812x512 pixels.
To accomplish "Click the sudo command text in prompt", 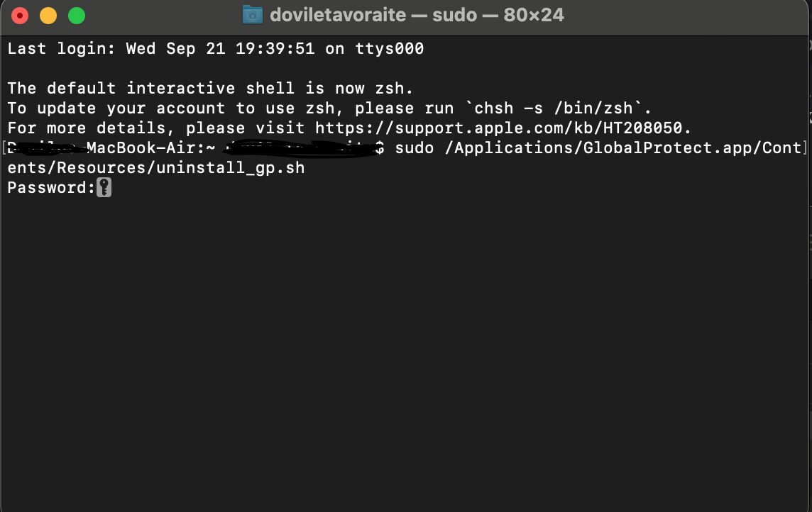I will 415,148.
